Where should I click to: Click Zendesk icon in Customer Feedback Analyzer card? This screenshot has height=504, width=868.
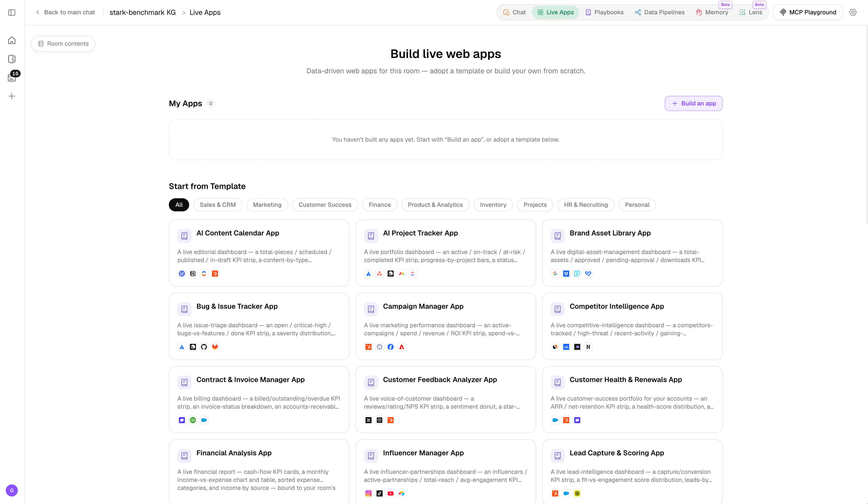point(369,420)
